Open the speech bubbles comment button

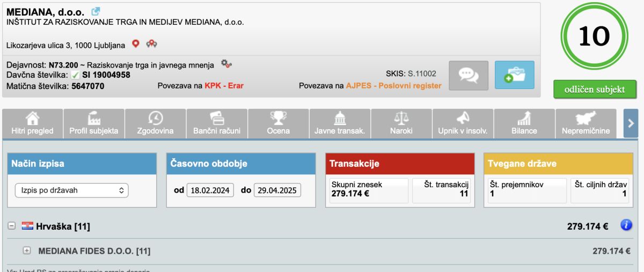click(469, 75)
